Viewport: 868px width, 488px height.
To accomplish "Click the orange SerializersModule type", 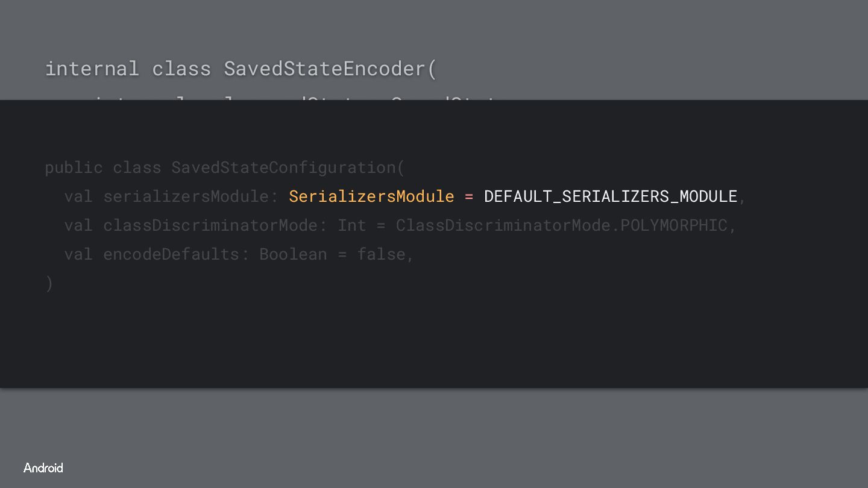I will click(x=371, y=196).
